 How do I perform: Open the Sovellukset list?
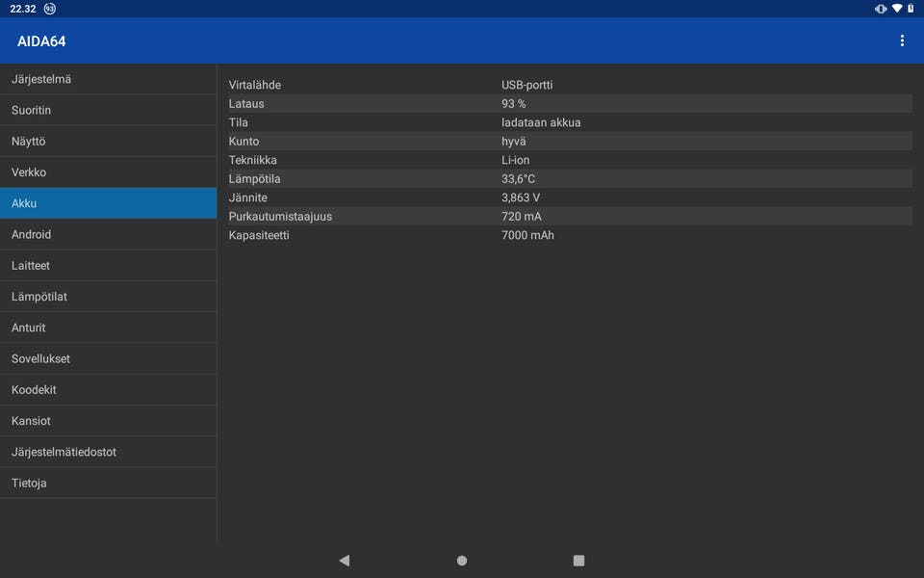click(x=109, y=358)
